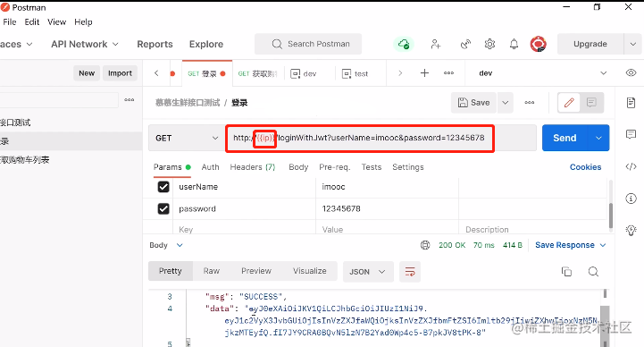644x347 pixels.
Task: Click the capture requests satellite icon
Action: coord(465,44)
